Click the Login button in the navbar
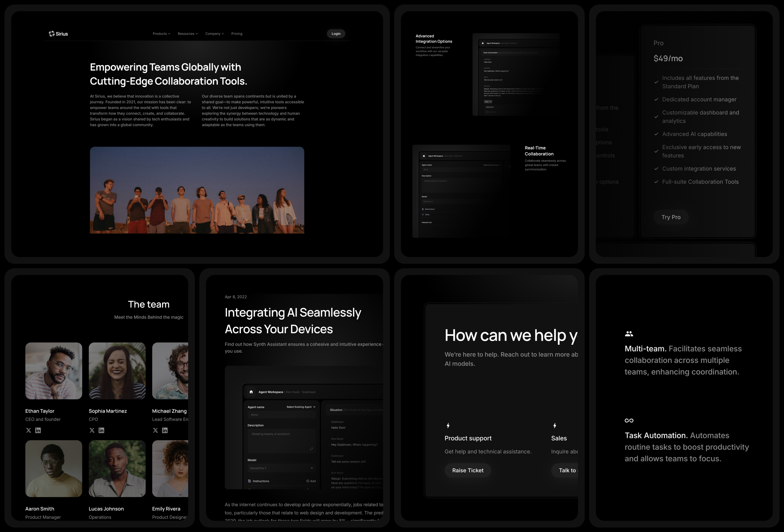Image resolution: width=784 pixels, height=532 pixels. (336, 33)
